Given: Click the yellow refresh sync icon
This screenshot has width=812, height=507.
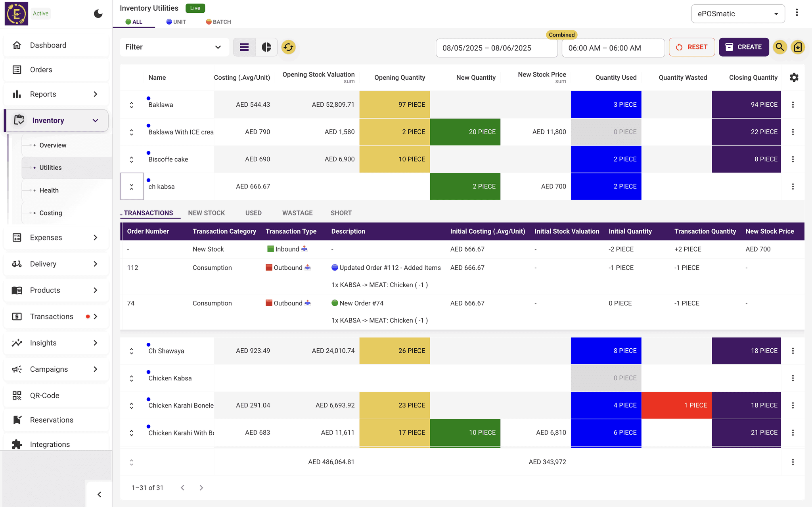Looking at the screenshot, I should (x=288, y=47).
